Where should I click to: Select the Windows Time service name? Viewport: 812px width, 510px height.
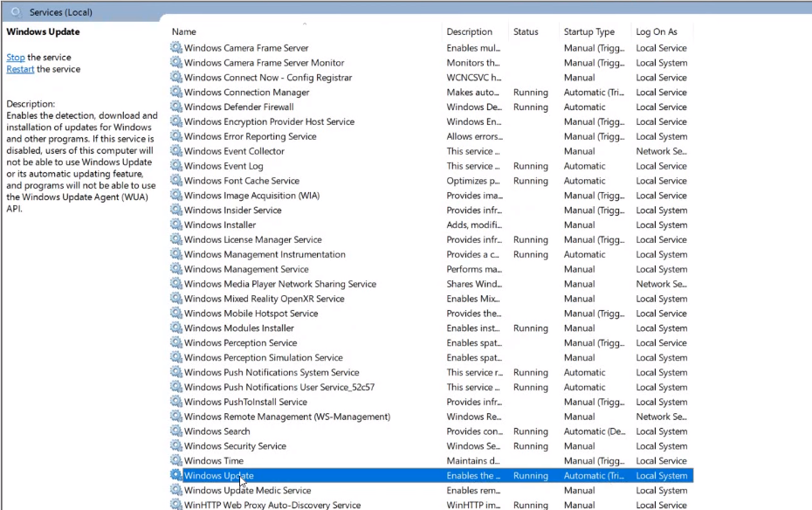[214, 461]
